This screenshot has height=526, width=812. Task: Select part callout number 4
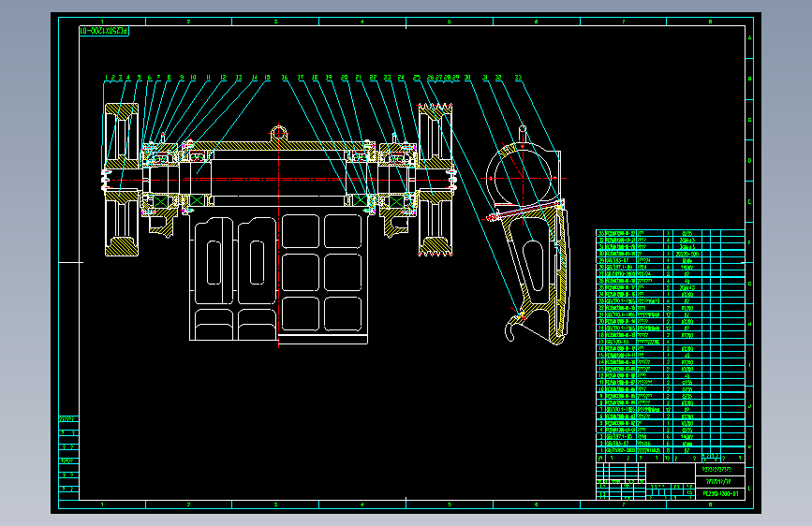coord(128,78)
